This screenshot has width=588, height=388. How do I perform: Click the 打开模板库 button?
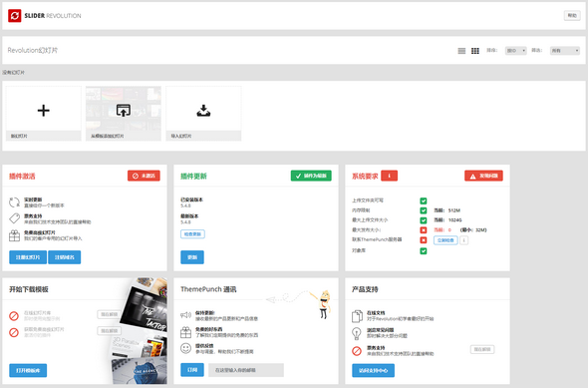28,370
